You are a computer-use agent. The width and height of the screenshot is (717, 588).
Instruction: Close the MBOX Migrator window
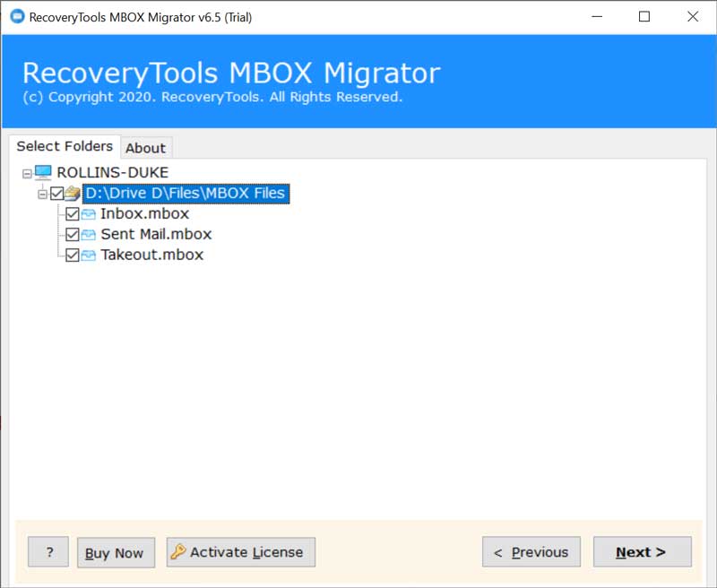[693, 17]
